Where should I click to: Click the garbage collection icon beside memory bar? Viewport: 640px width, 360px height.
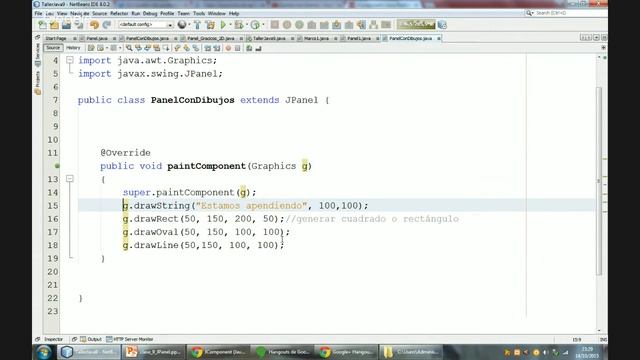coord(442,25)
